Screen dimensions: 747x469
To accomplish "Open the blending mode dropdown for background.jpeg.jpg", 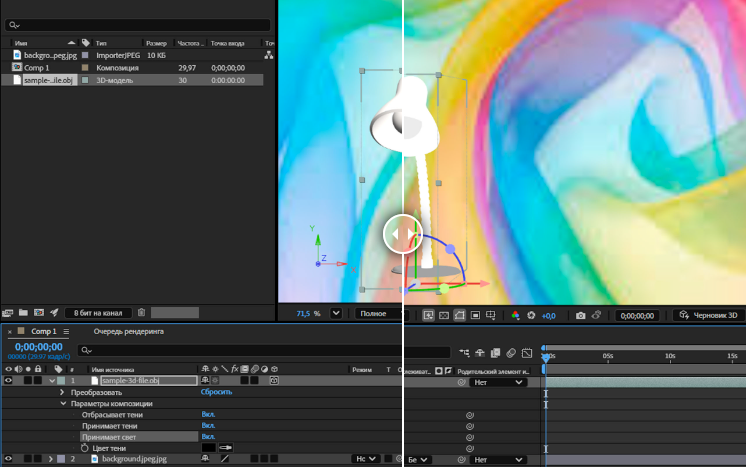I will (366, 459).
